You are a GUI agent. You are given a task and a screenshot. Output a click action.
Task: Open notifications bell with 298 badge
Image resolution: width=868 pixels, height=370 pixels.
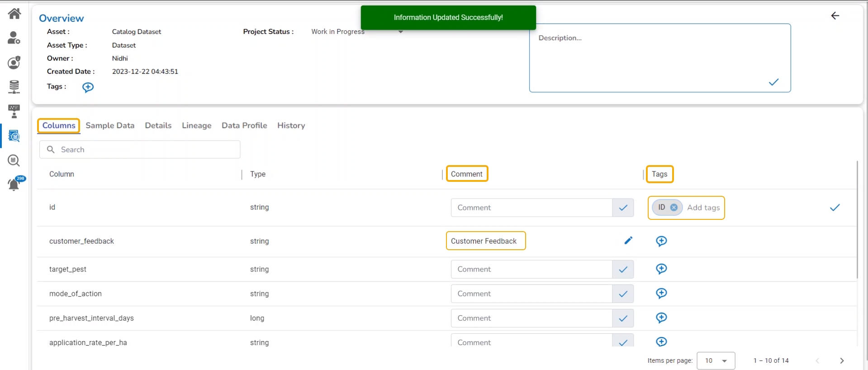click(14, 184)
